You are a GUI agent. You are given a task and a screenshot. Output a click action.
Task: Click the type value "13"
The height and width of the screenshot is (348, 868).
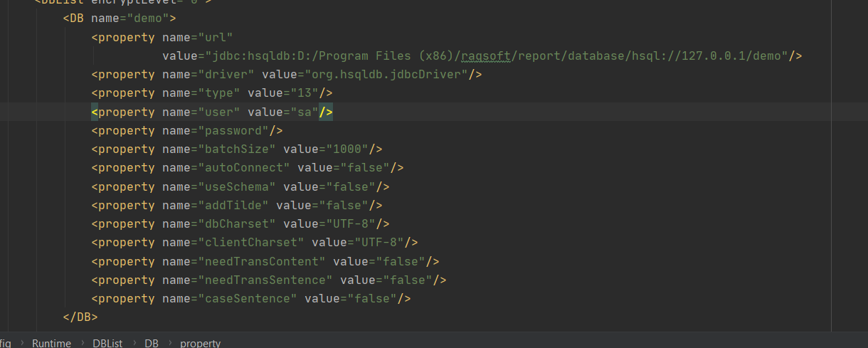pyautogui.click(x=301, y=93)
